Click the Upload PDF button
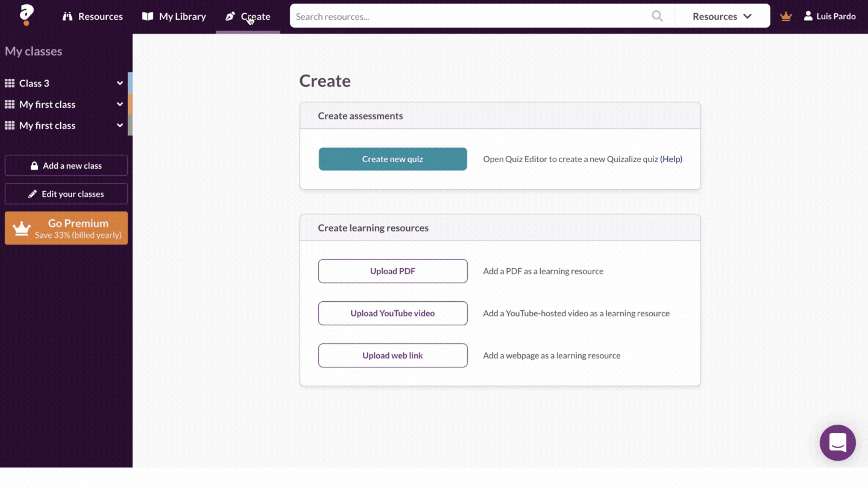The height and width of the screenshot is (488, 868). click(393, 271)
